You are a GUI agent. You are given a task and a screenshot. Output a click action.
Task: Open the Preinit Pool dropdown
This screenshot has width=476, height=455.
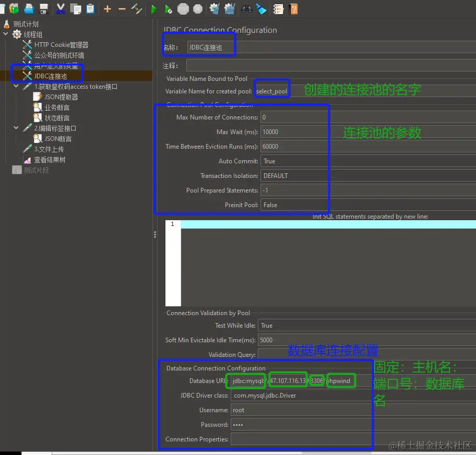[368, 205]
